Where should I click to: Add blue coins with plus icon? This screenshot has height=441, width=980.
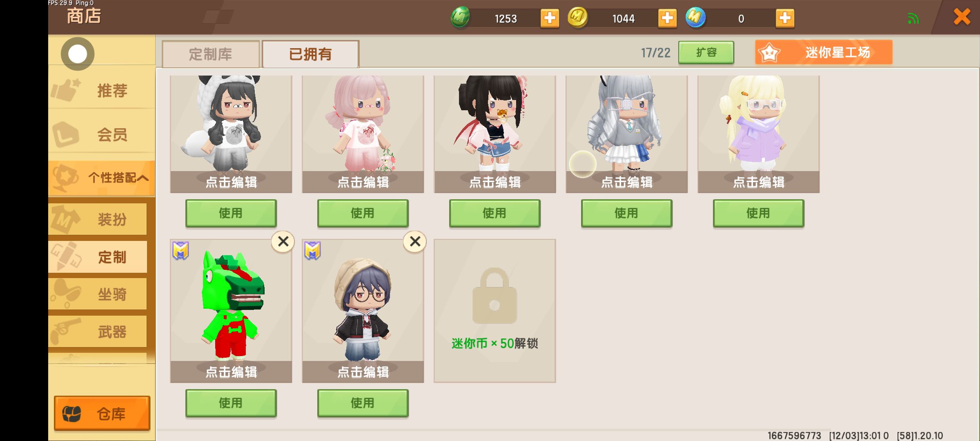click(x=785, y=18)
